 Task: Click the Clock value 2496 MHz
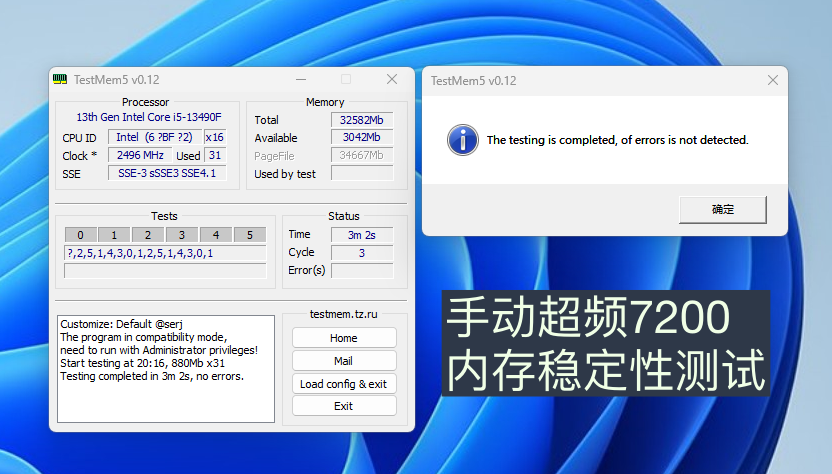[x=141, y=155]
